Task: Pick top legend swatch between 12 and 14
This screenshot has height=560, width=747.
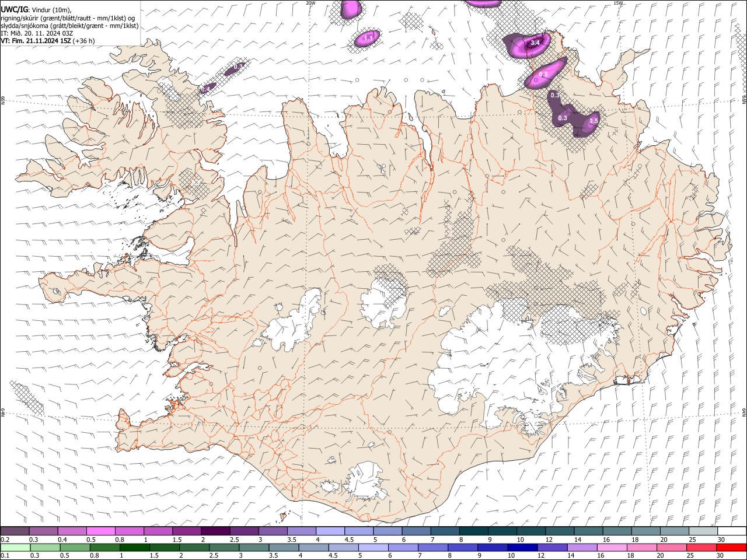Action: point(560,531)
